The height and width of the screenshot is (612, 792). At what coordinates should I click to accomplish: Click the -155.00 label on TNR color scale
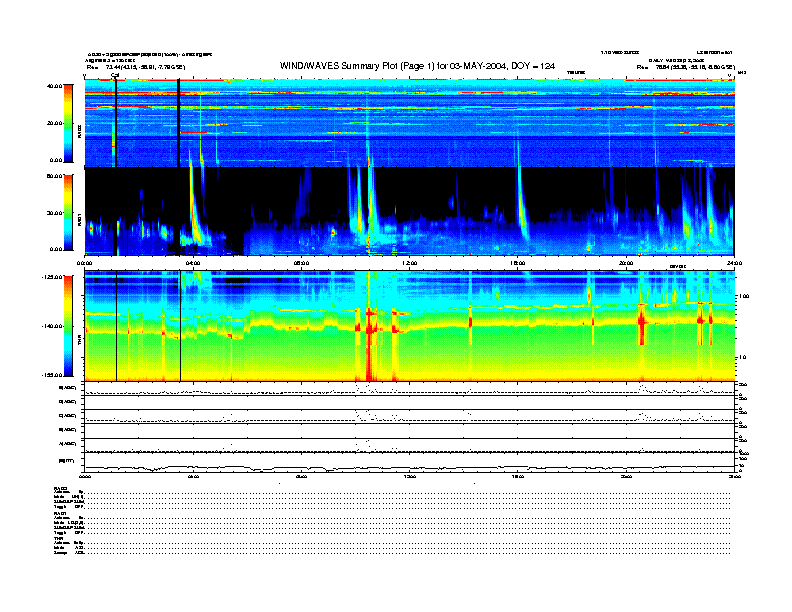52,374
